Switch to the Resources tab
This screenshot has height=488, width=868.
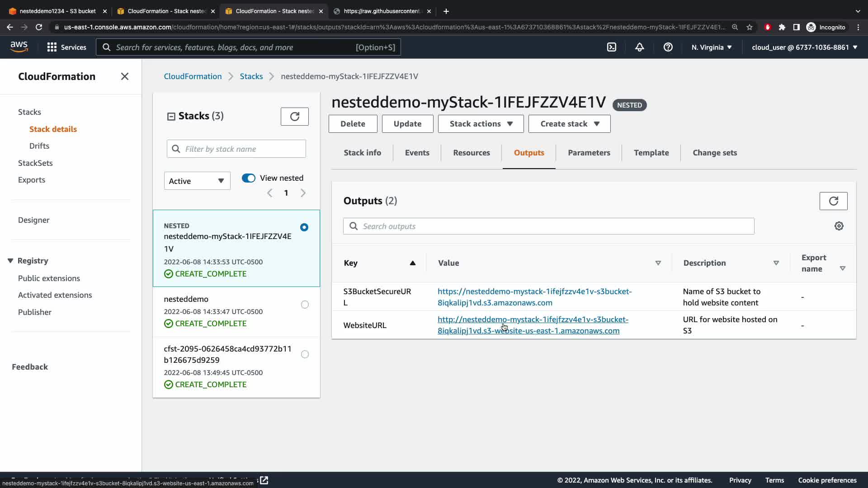click(x=471, y=153)
